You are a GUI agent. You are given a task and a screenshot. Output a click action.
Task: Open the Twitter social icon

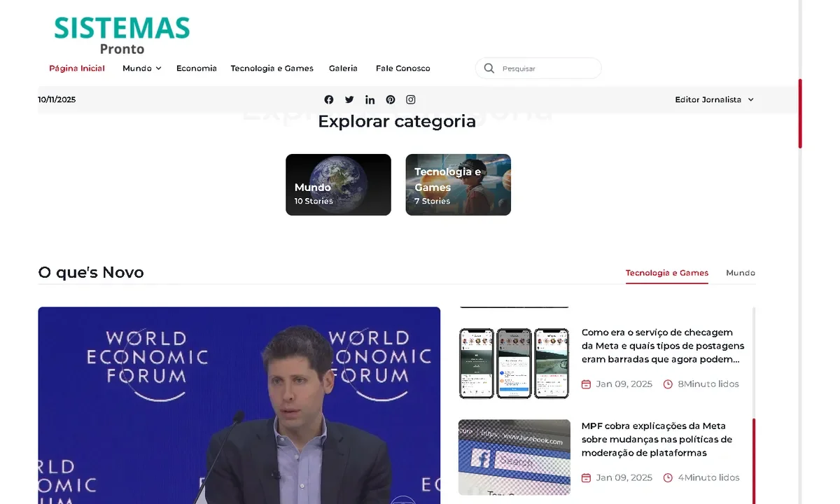tap(349, 99)
